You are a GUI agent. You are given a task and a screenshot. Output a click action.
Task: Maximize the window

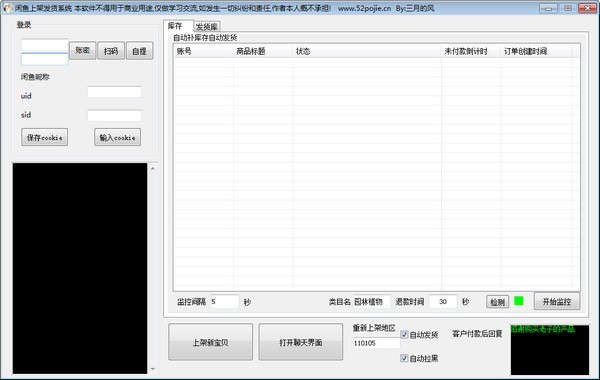point(568,8)
